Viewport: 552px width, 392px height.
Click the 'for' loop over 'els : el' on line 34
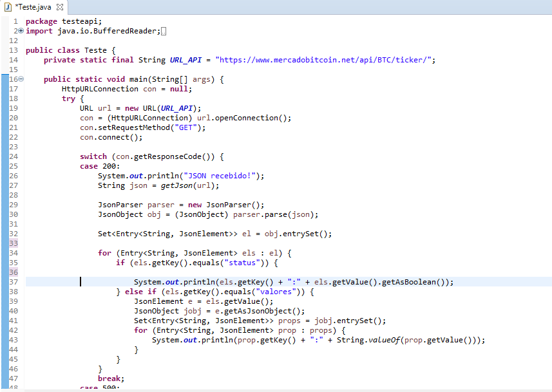click(195, 254)
